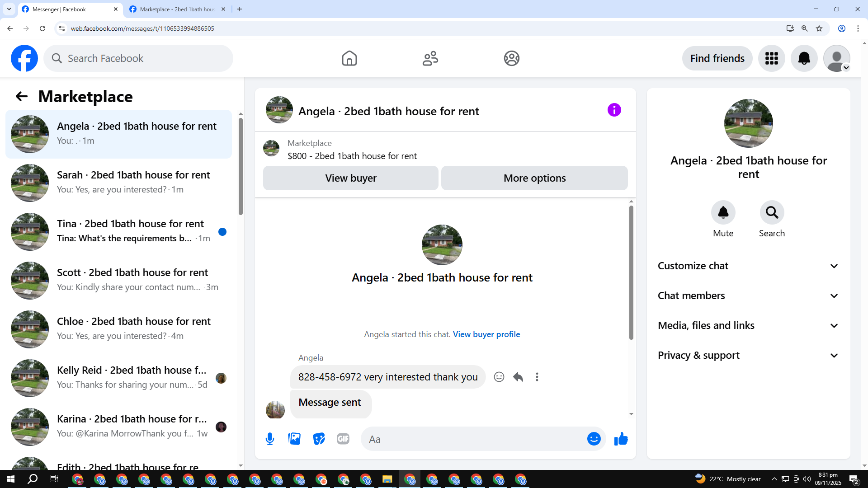The image size is (868, 488).
Task: Click the View buyer button
Action: [x=351, y=178]
